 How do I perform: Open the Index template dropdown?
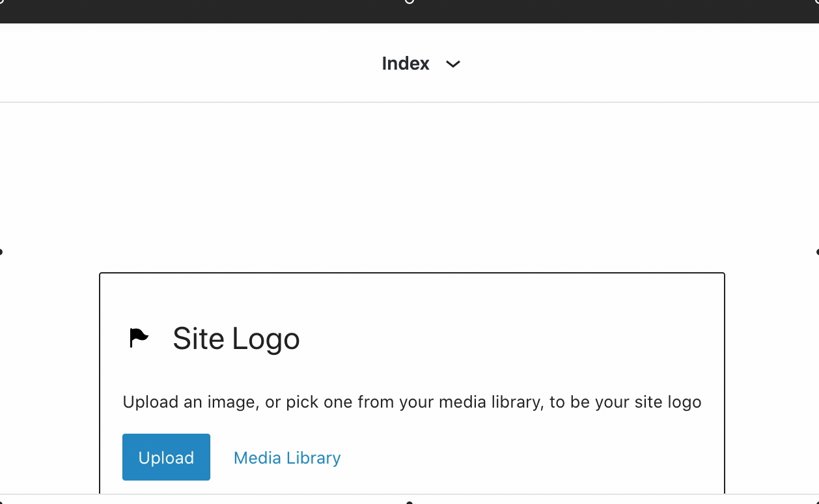tap(421, 63)
